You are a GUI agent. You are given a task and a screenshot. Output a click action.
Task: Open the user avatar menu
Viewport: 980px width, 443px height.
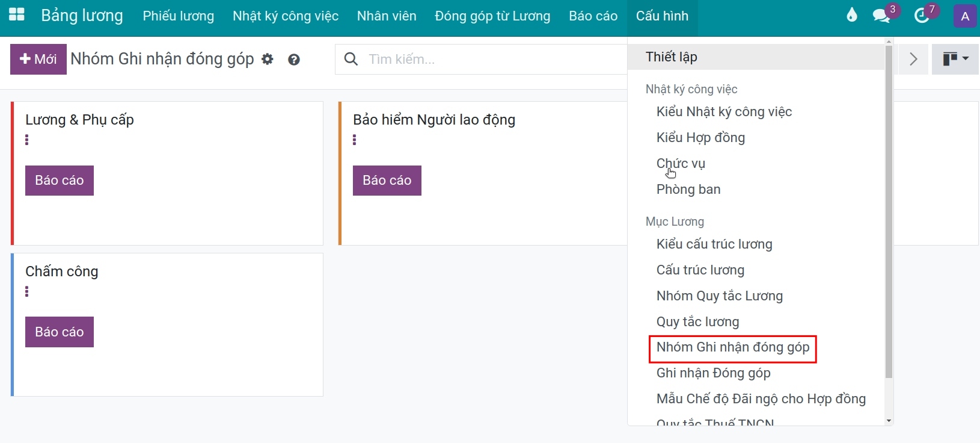click(x=965, y=16)
